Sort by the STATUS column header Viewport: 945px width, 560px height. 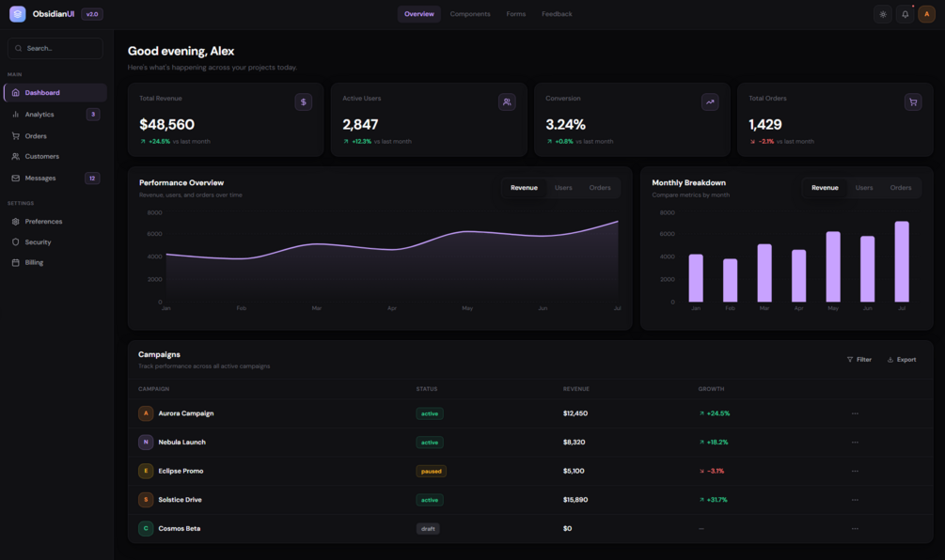pos(427,389)
